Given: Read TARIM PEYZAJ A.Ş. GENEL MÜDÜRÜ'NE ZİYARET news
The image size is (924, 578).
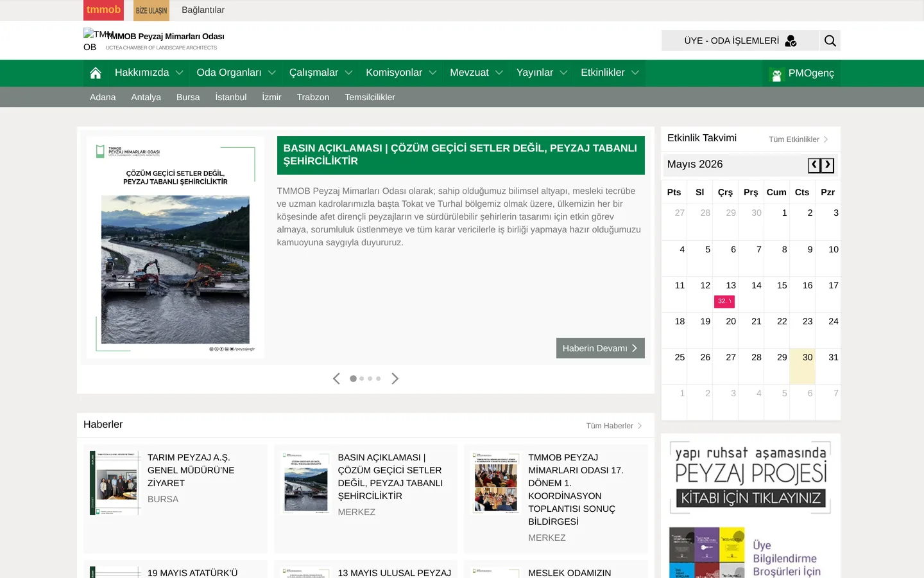Looking at the screenshot, I should pos(191,470).
